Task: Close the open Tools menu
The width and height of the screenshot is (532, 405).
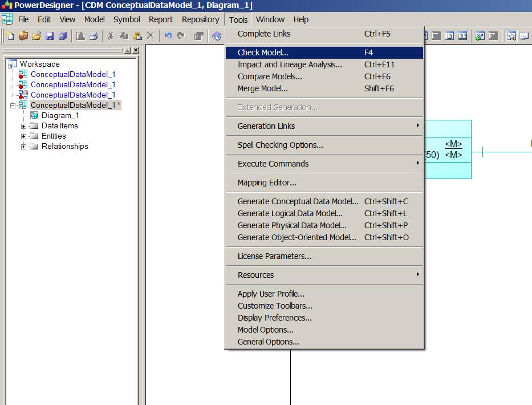Action: pyautogui.click(x=238, y=20)
